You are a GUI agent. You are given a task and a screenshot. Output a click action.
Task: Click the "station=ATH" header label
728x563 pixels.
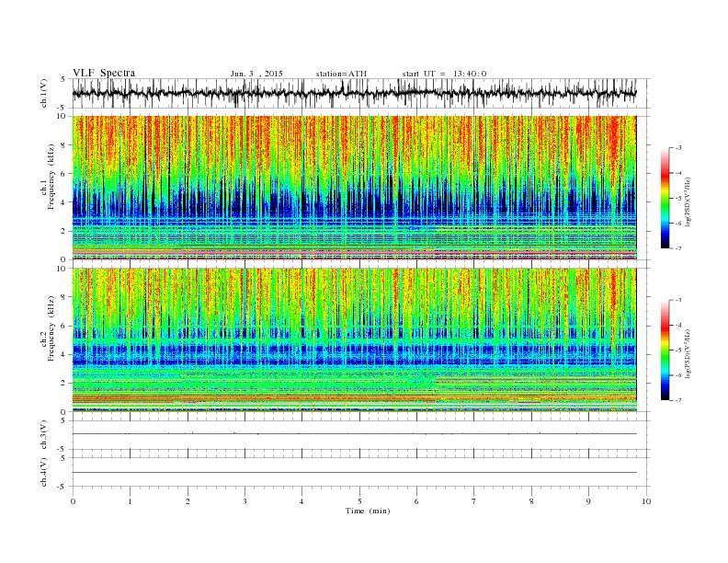[341, 74]
